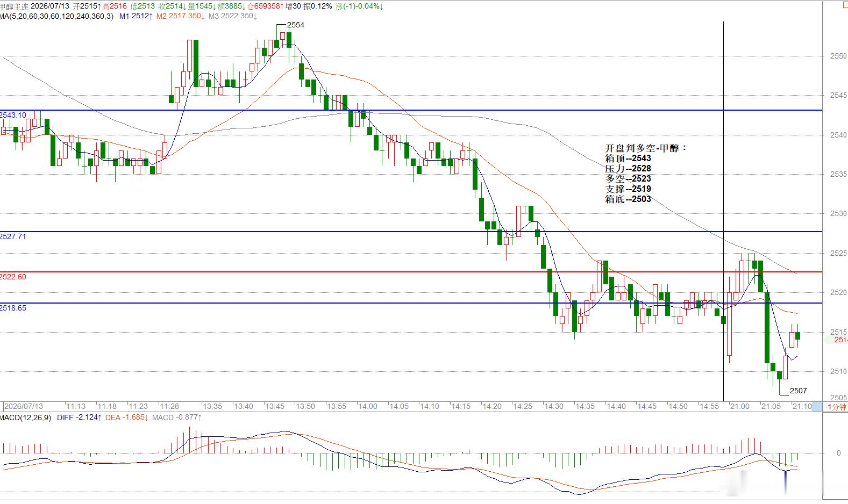The image size is (848, 504).
Task: Click the 2026/07/13 date on time axis
Action: (x=24, y=406)
